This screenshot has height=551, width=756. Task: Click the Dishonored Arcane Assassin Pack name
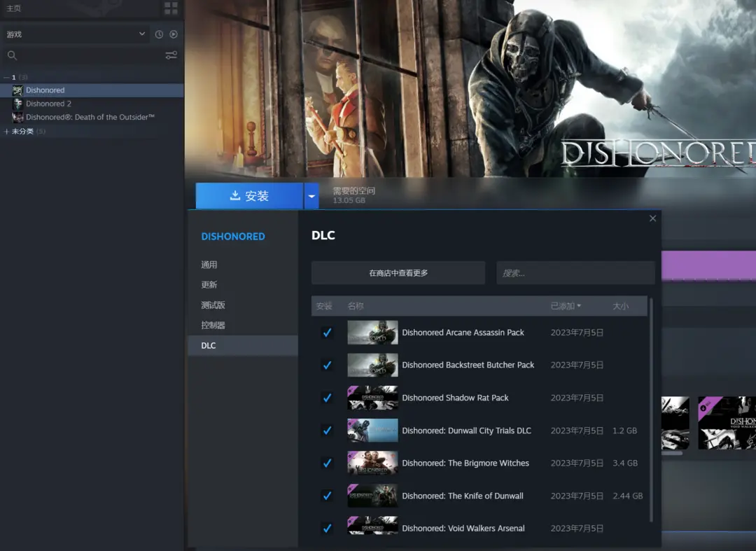coord(463,333)
